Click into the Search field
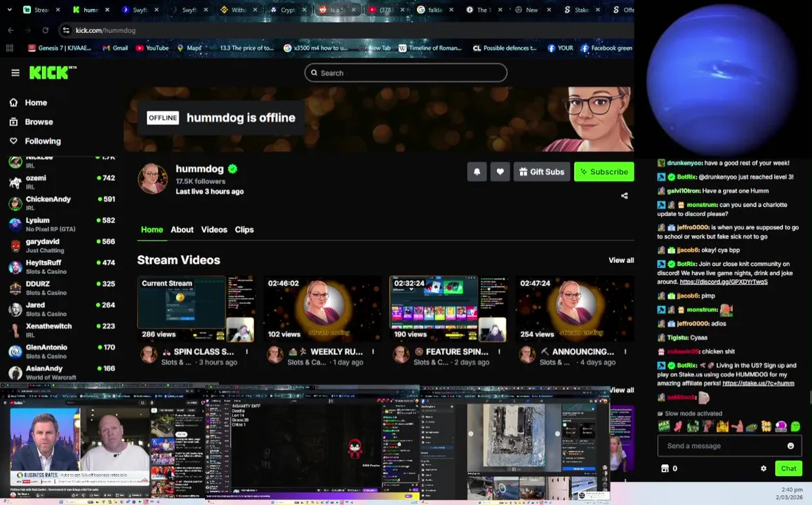Image resolution: width=812 pixels, height=505 pixels. pos(406,73)
